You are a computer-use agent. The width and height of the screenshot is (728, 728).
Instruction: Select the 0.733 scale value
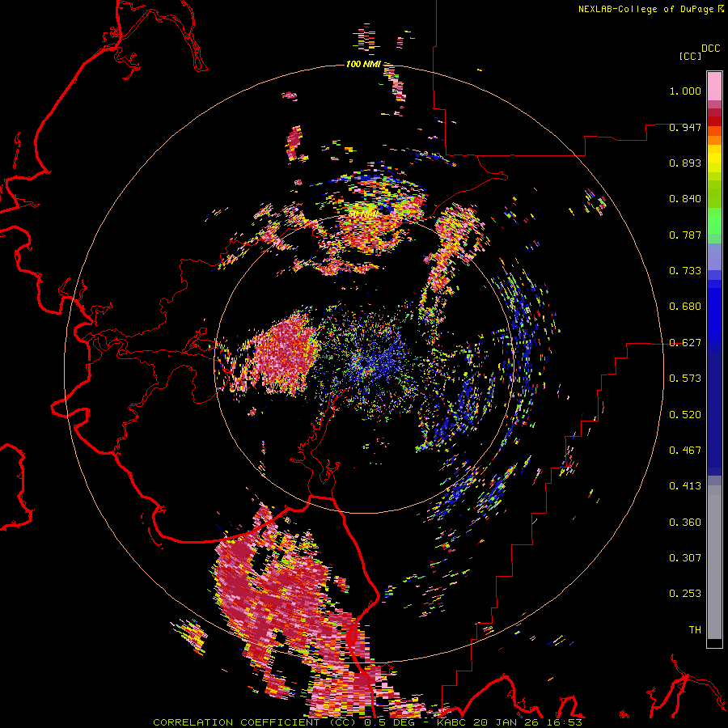(685, 271)
